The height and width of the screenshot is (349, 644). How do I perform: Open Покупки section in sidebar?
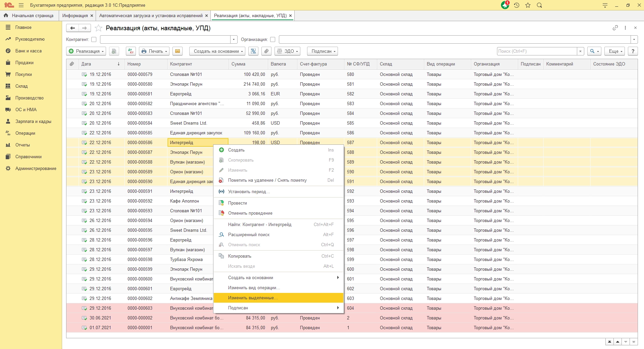pyautogui.click(x=23, y=75)
